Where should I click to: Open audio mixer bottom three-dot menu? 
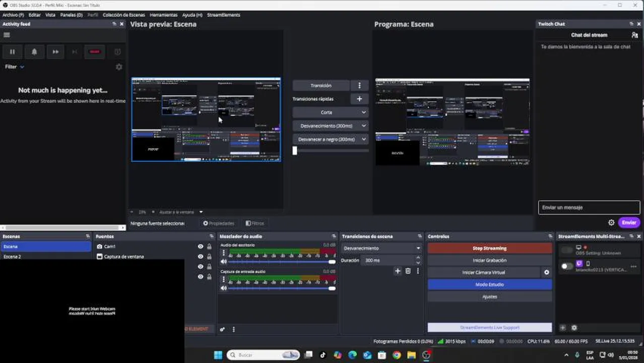pos(233,329)
